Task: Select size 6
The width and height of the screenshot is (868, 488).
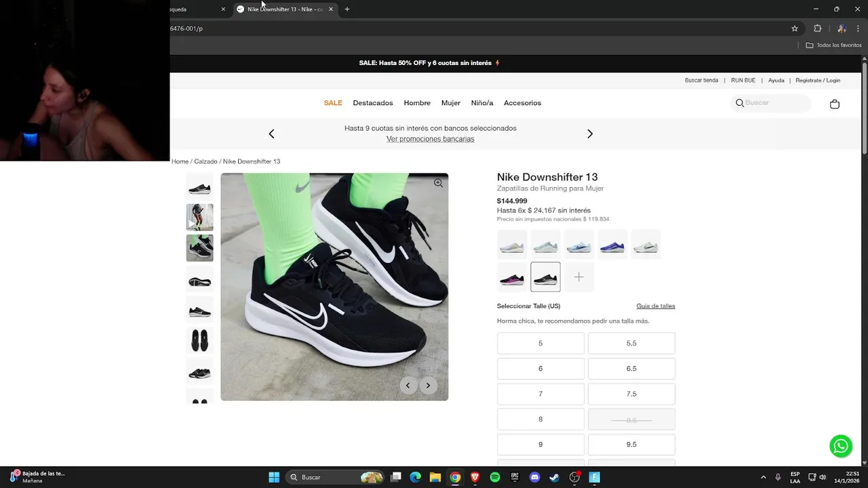Action: pos(540,369)
